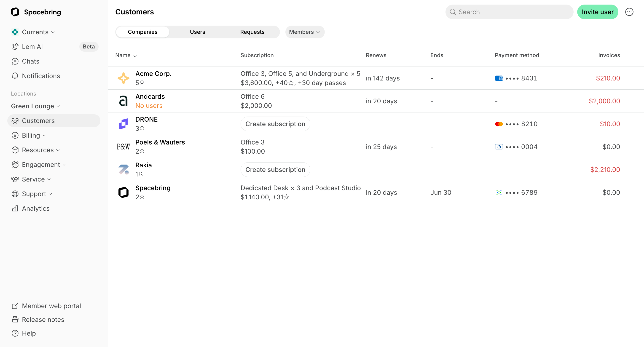Viewport: 644px width, 347px height.
Task: Click the Service handshake icon
Action: [x=15, y=179]
